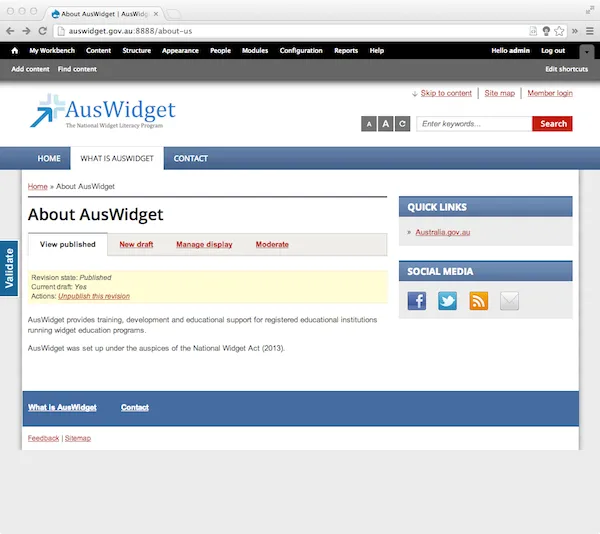The height and width of the screenshot is (534, 600).
Task: Click the AusWidget logo
Action: pos(103,111)
